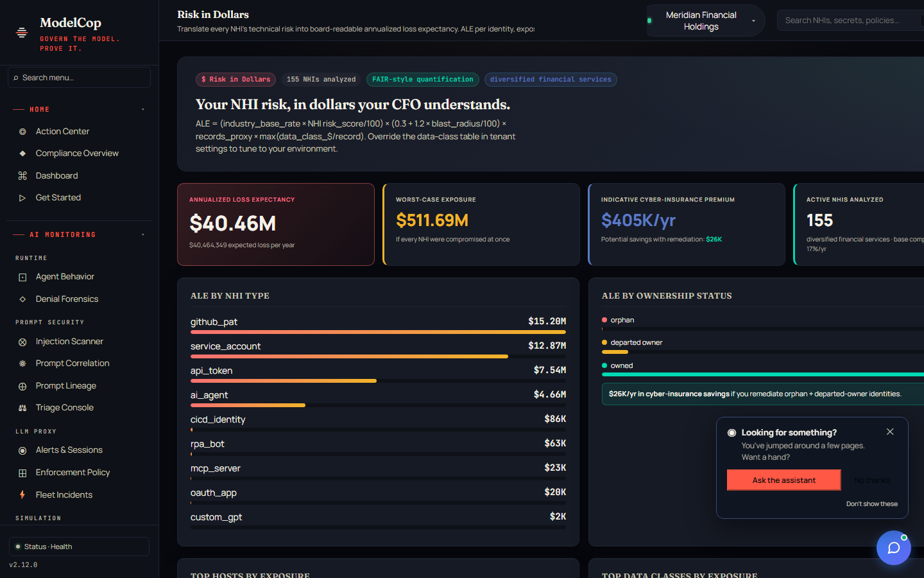The width and height of the screenshot is (924, 578).
Task: Open the Dashboard page
Action: pos(56,176)
